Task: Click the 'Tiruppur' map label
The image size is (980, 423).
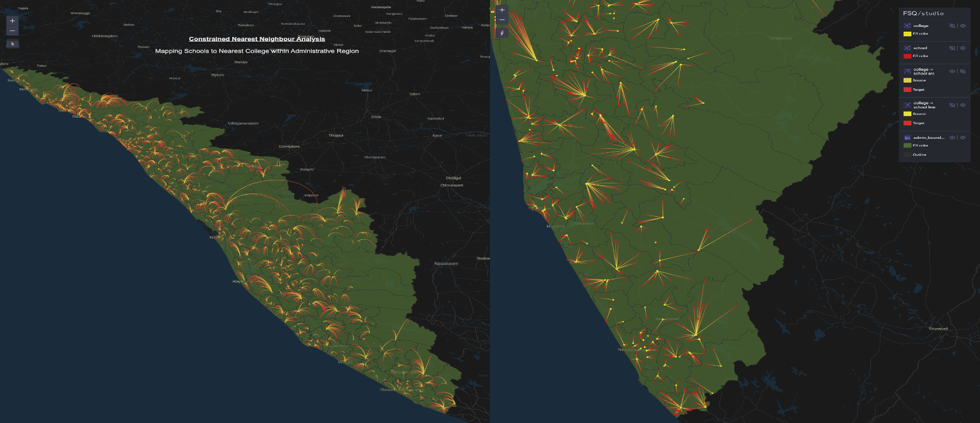Action: 336,135
